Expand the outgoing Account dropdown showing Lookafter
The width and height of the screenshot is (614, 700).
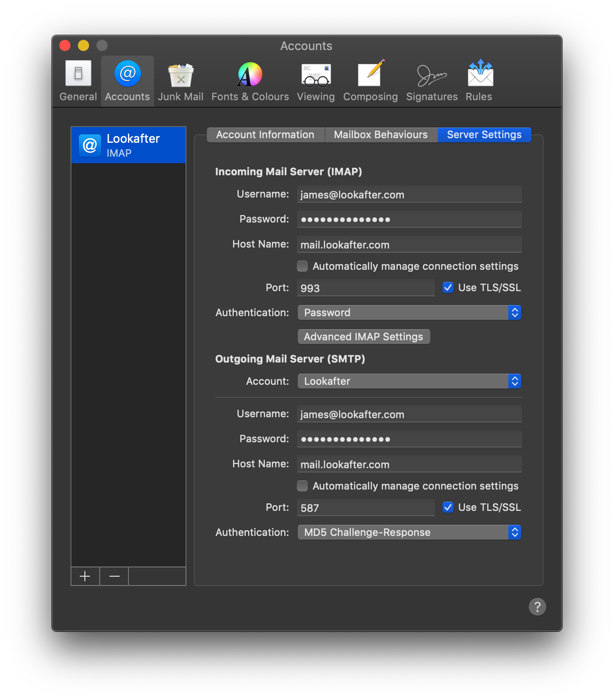tap(409, 381)
